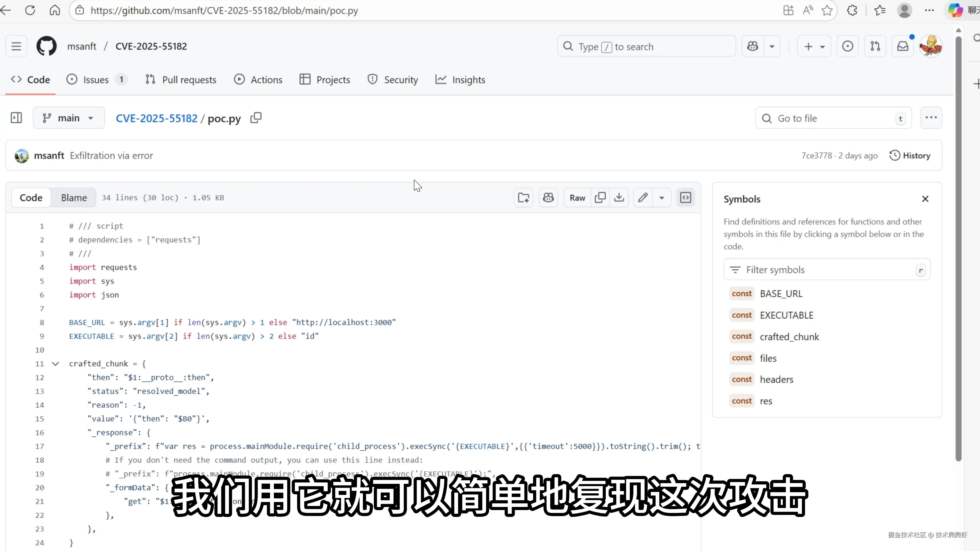
Task: Toggle the symbols panel button
Action: [x=685, y=197]
